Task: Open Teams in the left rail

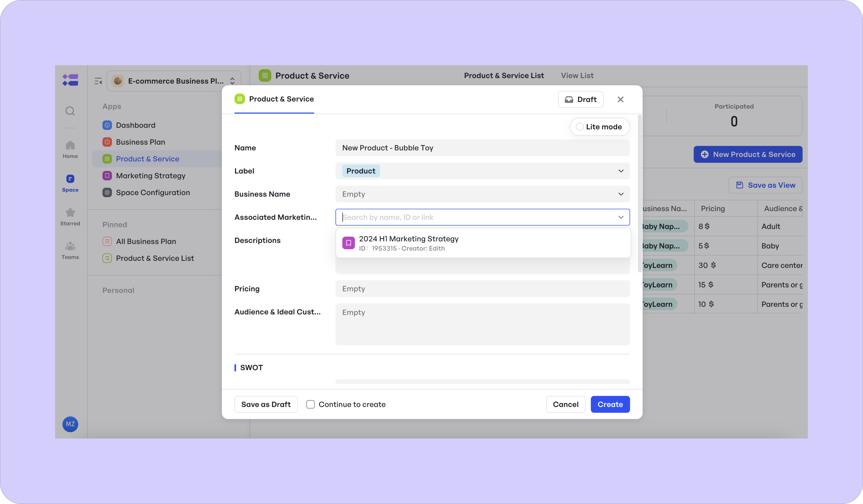Action: (x=70, y=250)
